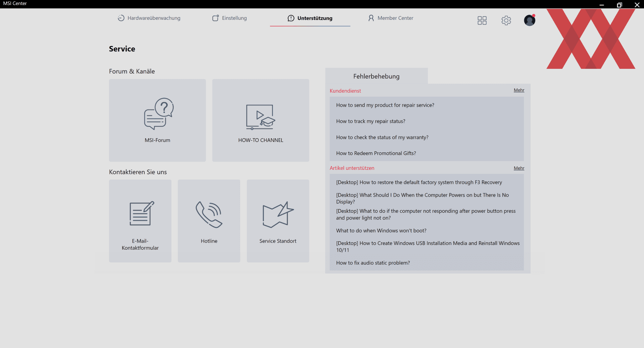Open the E-Mail-Kontaktformular note icon
The image size is (644, 348).
(x=142, y=213)
